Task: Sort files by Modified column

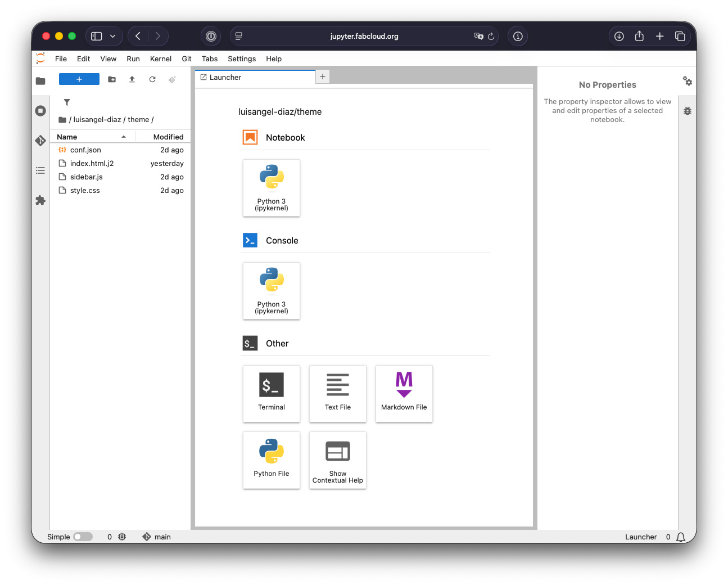Action: coord(168,137)
